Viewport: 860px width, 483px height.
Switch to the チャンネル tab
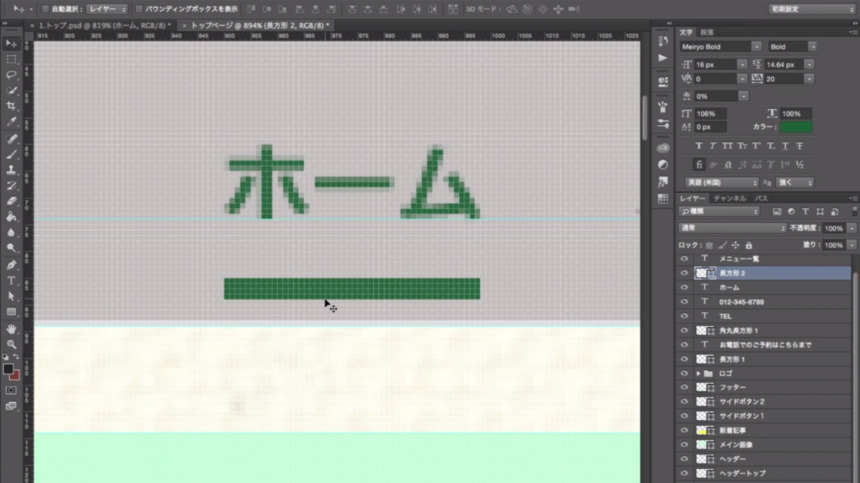click(x=729, y=198)
